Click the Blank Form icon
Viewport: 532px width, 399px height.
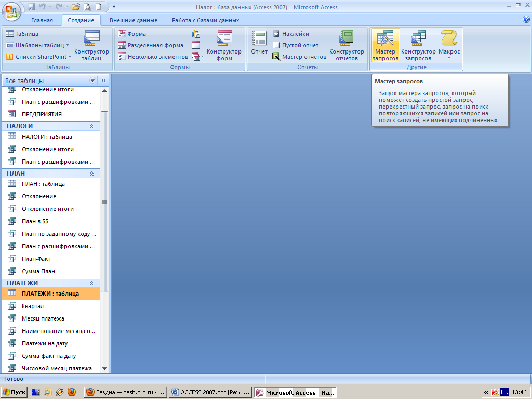196,45
